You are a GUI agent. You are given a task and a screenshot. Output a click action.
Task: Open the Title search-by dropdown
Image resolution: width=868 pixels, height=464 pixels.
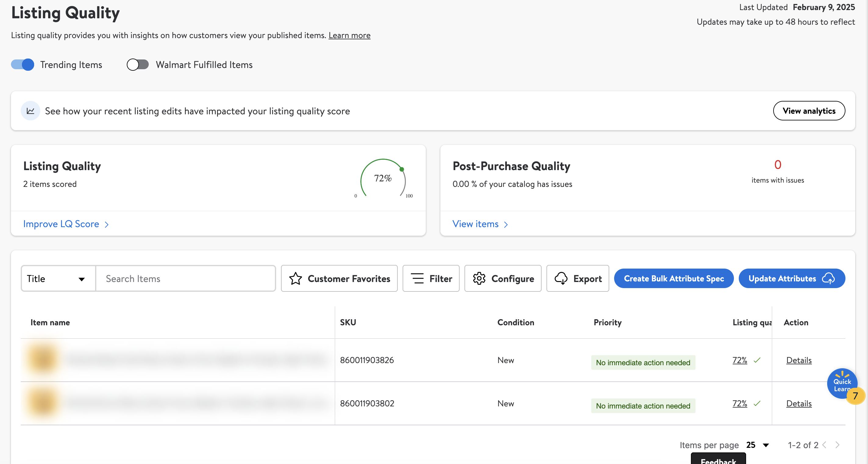[58, 279]
